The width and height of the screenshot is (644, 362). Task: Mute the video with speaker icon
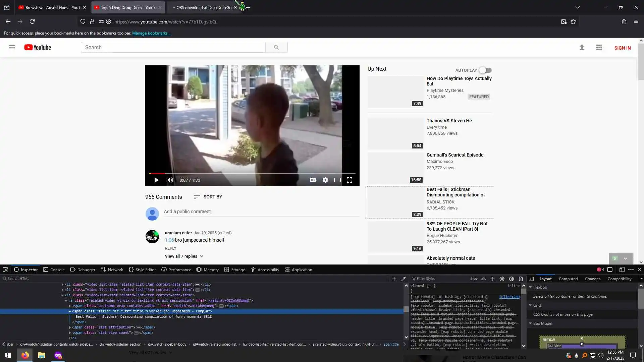(170, 180)
